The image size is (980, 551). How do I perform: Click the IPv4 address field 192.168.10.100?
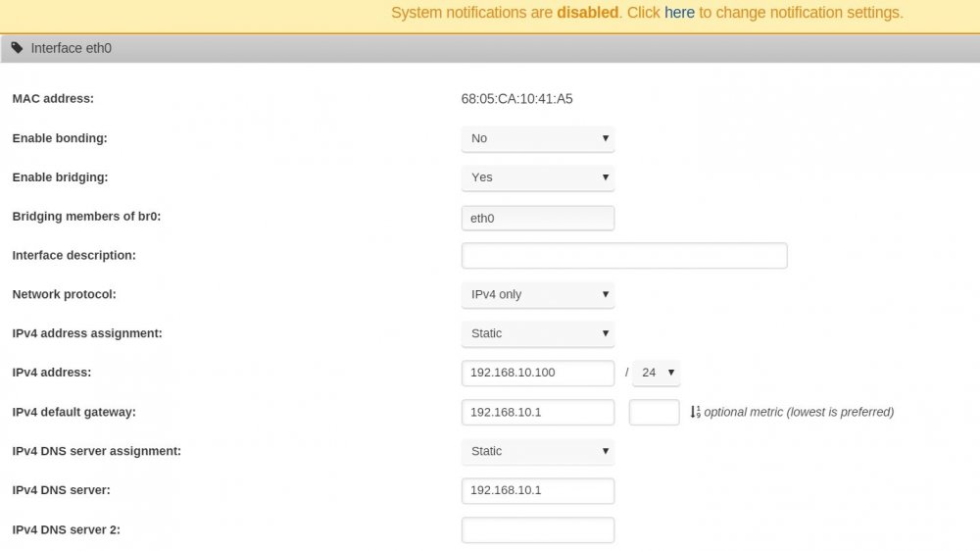click(537, 373)
